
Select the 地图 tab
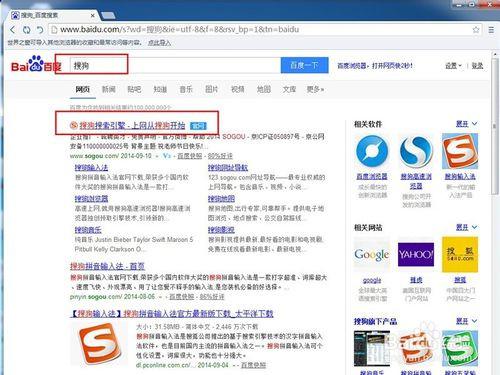coord(264,89)
